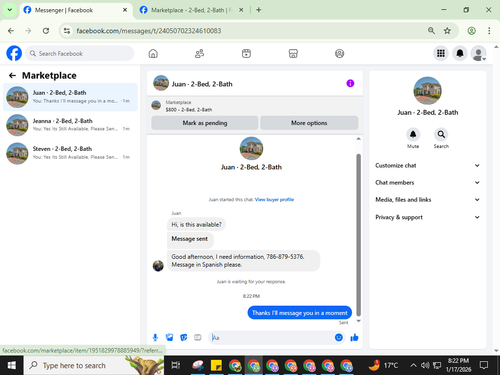Viewport: 500px width, 375px height.
Task: View site information icon in address bar
Action: (x=67, y=31)
